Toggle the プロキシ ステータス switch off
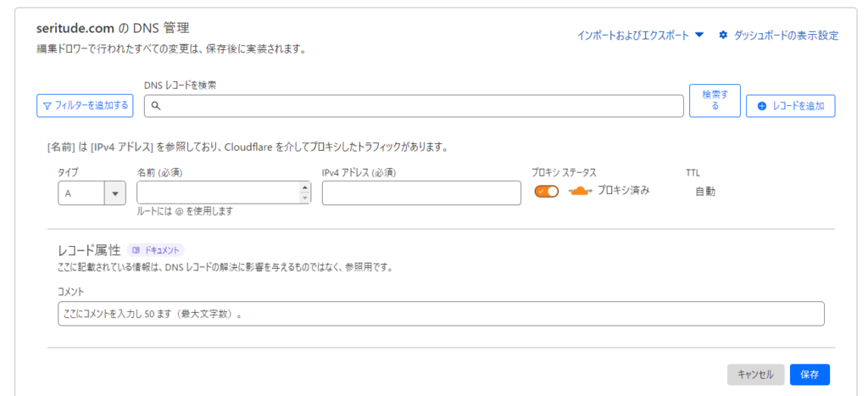The width and height of the screenshot is (868, 396). [547, 191]
